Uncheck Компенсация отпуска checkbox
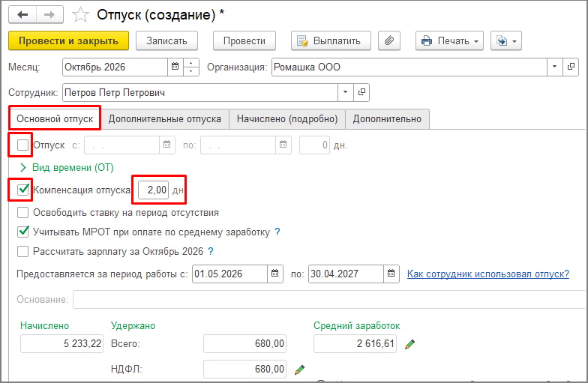The height and width of the screenshot is (383, 588). tap(22, 190)
